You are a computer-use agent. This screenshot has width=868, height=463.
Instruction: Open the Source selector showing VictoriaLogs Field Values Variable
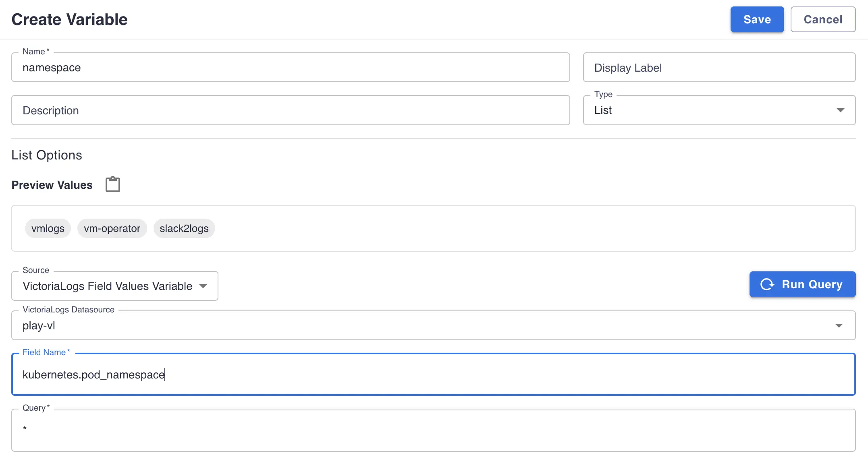pyautogui.click(x=115, y=286)
